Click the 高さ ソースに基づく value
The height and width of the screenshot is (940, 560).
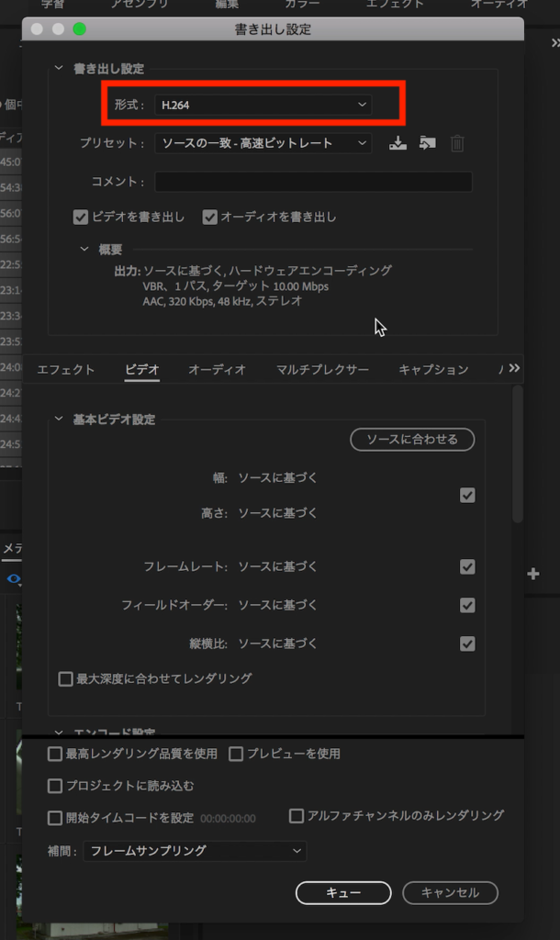277,513
